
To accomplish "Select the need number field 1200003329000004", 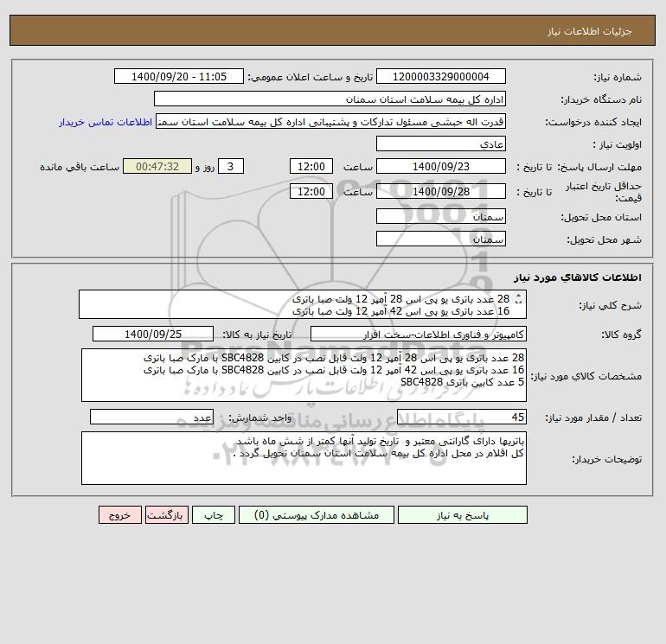I will (x=441, y=76).
